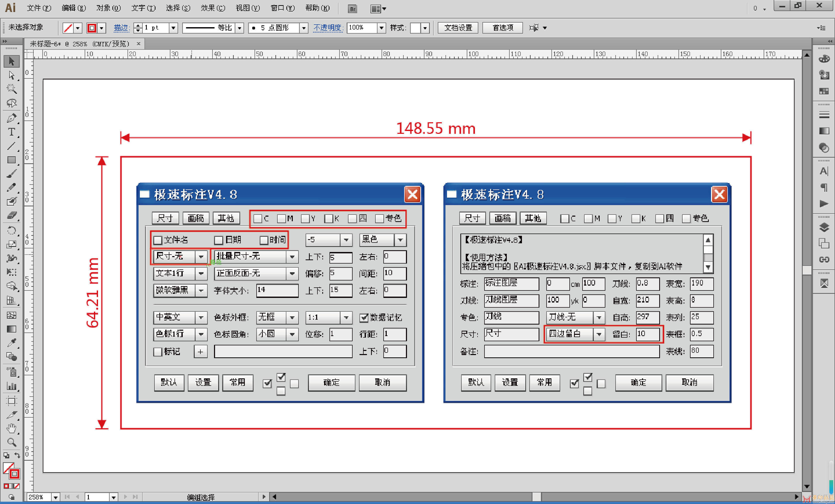Select the Eraser tool
835x504 pixels.
12,215
